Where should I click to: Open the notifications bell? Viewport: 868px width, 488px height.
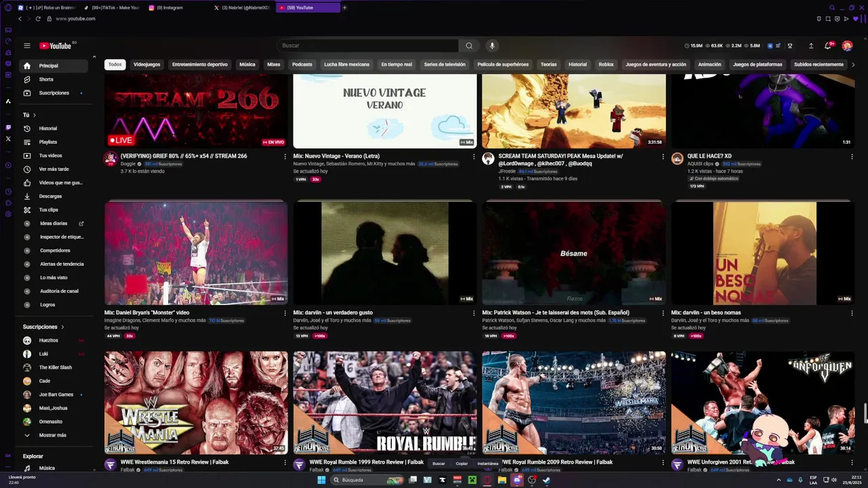[828, 45]
